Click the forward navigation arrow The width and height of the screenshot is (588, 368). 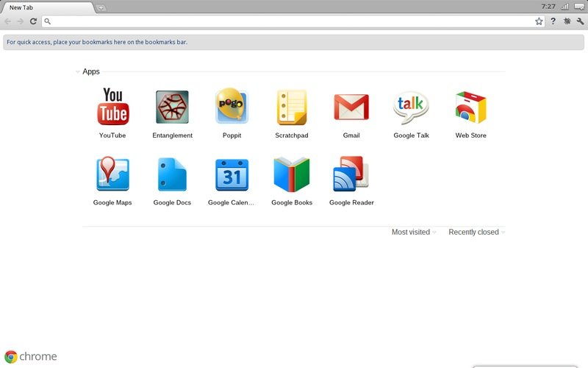click(x=21, y=21)
